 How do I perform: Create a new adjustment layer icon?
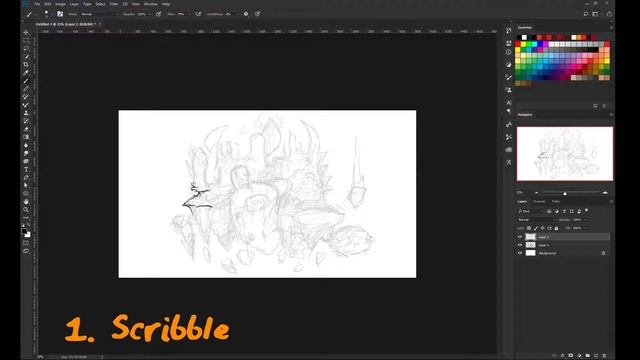click(579, 356)
